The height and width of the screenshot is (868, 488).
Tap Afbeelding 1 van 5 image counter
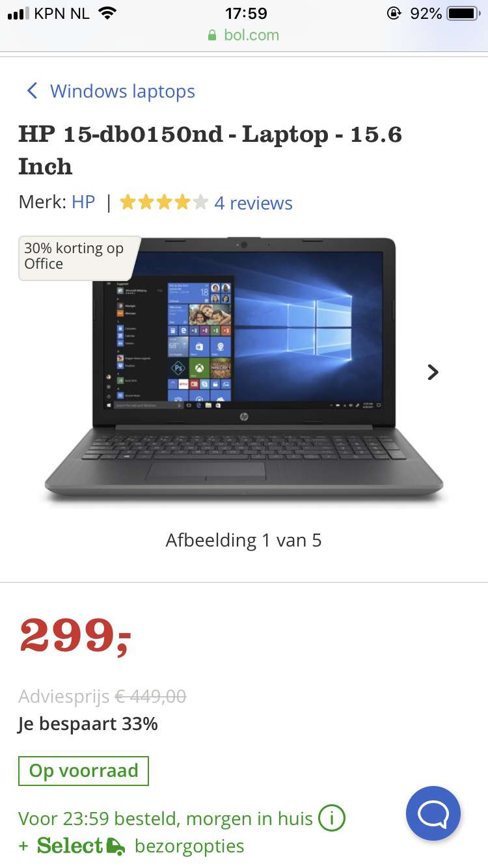(x=243, y=540)
